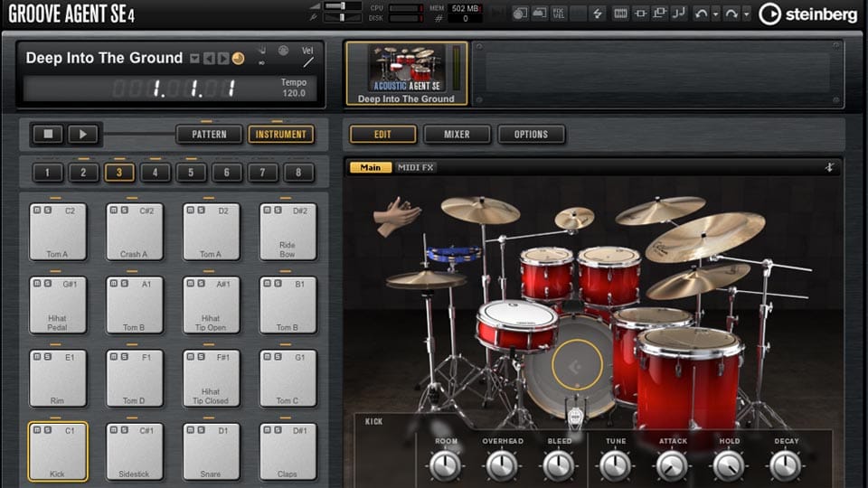Trigger the G1 Tom C pad
868x488 pixels.
click(x=288, y=379)
